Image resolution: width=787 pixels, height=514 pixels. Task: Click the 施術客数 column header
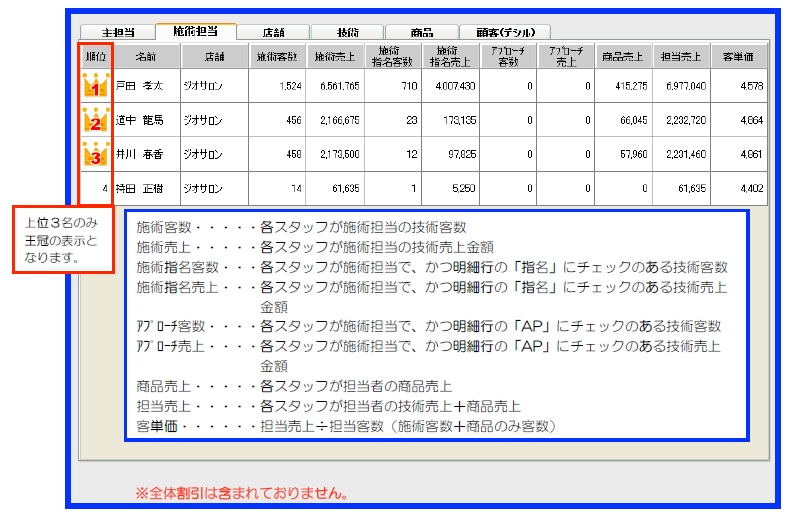point(276,56)
